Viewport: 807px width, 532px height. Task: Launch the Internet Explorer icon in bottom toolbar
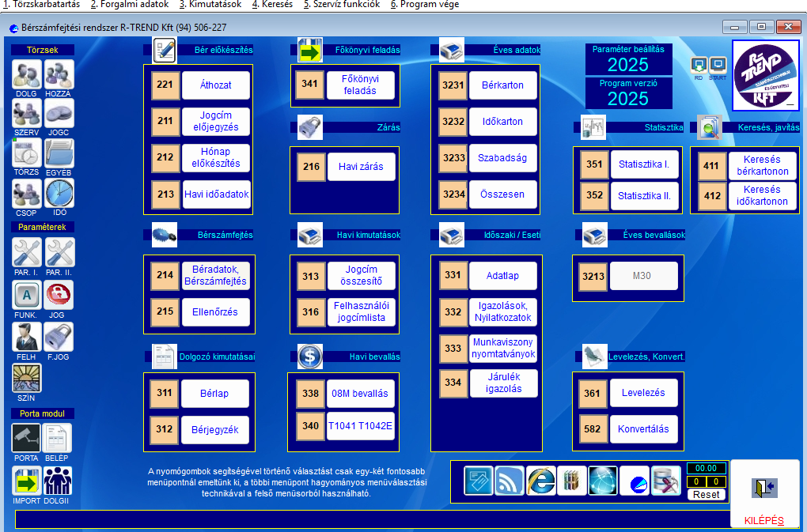click(541, 481)
